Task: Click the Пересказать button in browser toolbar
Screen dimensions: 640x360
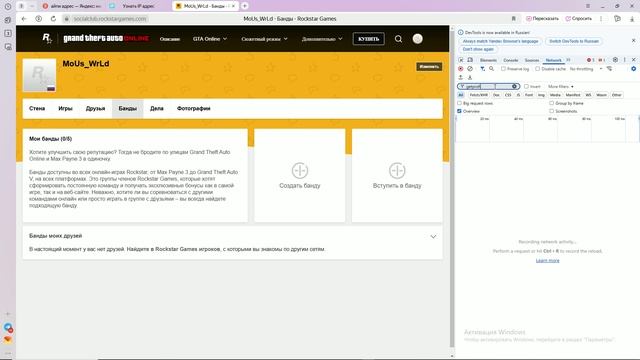Action: 542,19
